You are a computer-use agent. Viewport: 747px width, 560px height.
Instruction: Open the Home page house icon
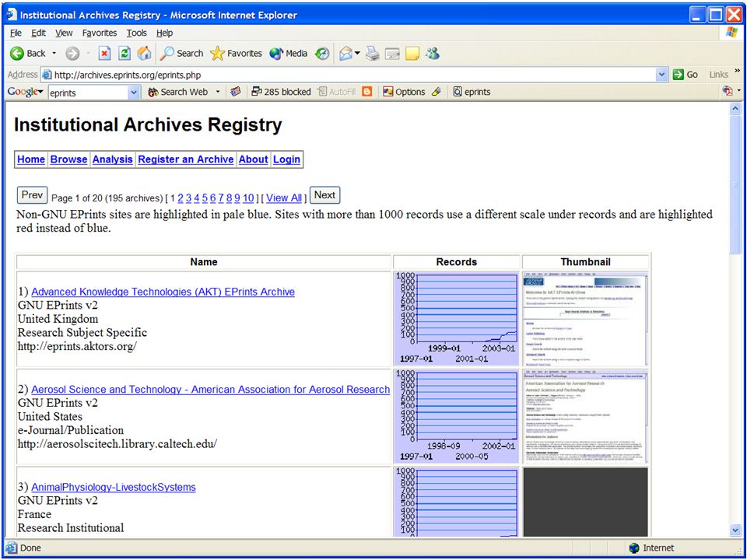click(x=144, y=54)
